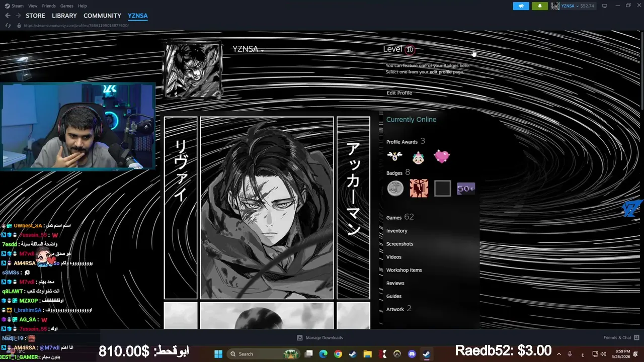
Task: Open the Artwork 2 link
Action: pos(398,309)
